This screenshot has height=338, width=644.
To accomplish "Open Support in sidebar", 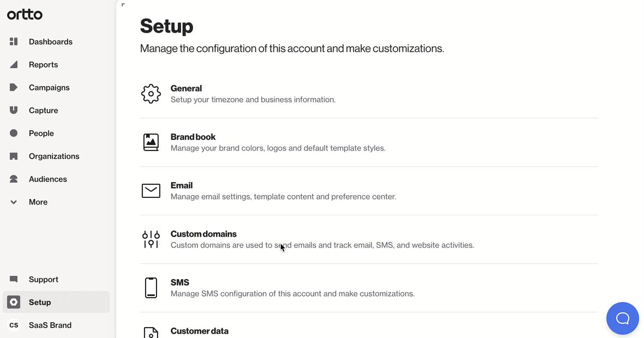I will pyautogui.click(x=43, y=280).
